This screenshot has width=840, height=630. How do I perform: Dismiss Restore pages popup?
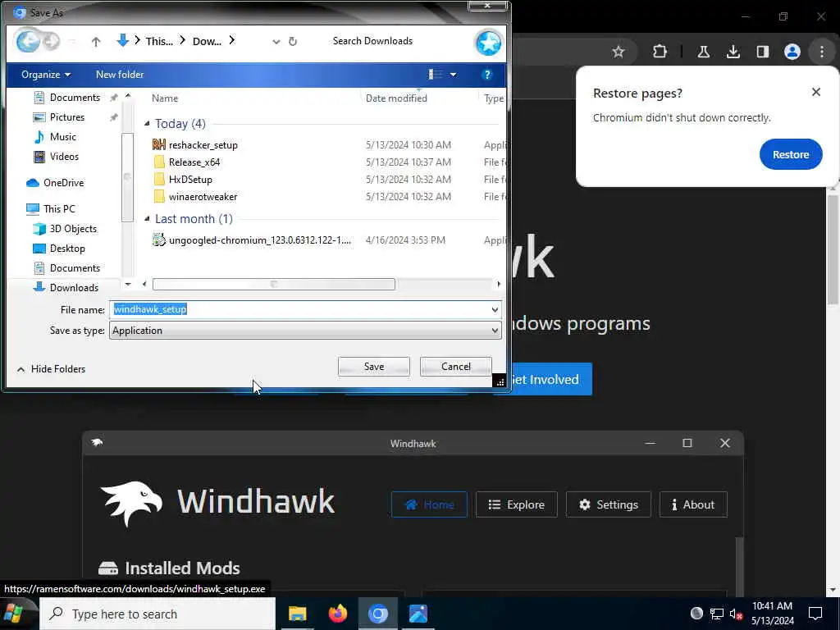click(816, 92)
